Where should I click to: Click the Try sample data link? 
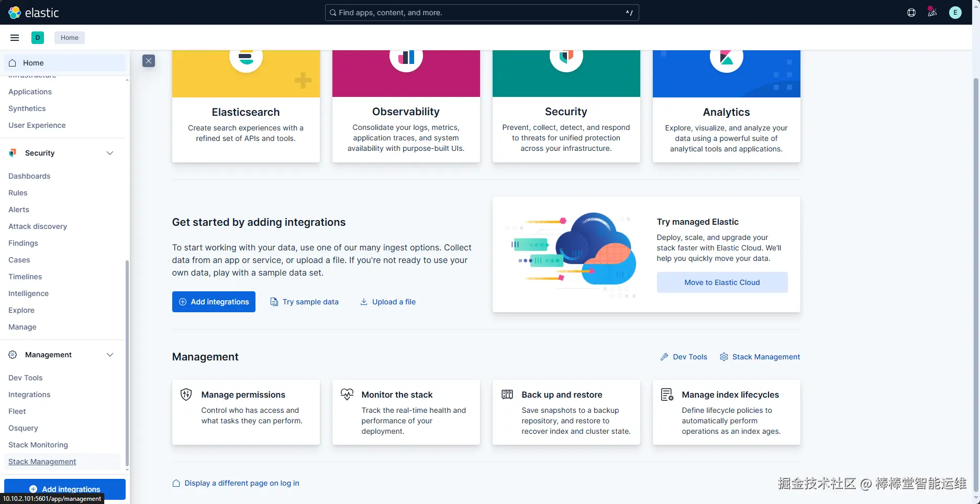(310, 302)
